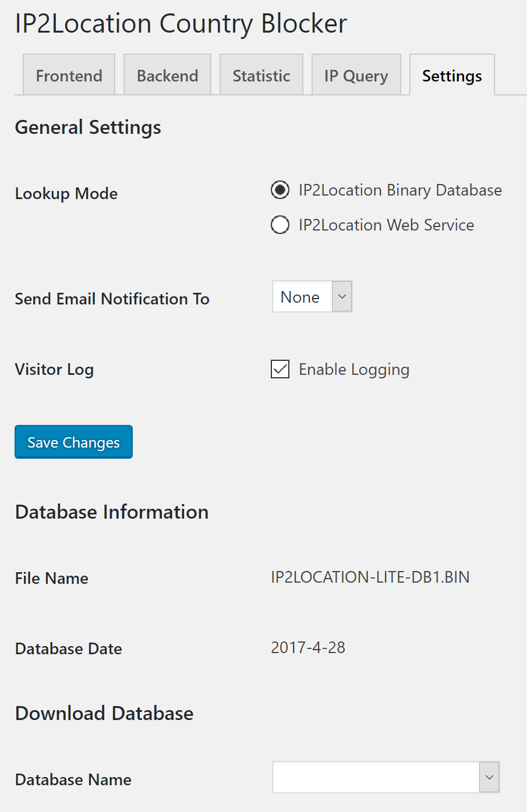This screenshot has height=812, width=527.
Task: Go to the Statistic tab
Action: coord(261,75)
